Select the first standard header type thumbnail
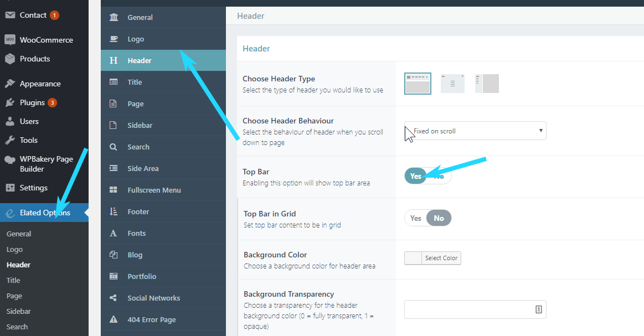This screenshot has height=336, width=644. pyautogui.click(x=418, y=84)
